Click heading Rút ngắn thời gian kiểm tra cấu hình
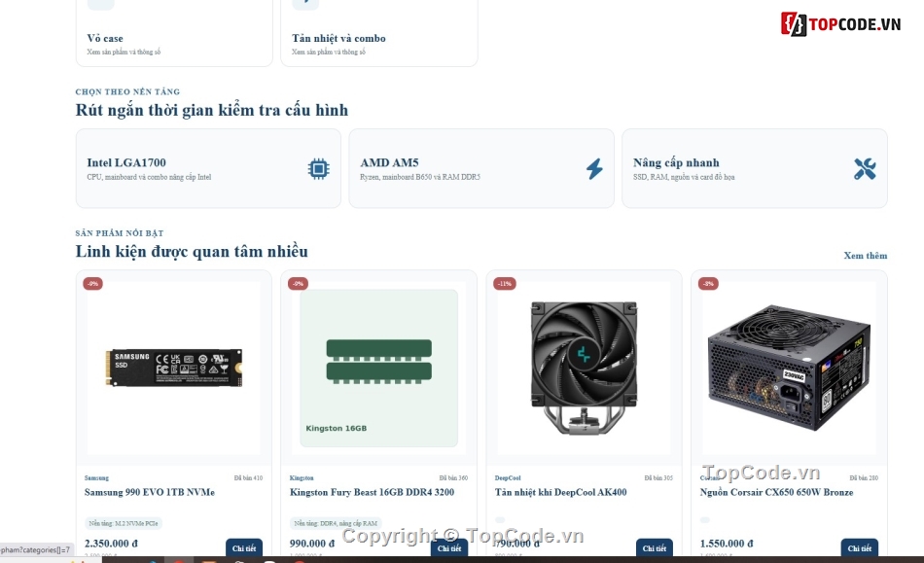The image size is (924, 563). tap(212, 110)
